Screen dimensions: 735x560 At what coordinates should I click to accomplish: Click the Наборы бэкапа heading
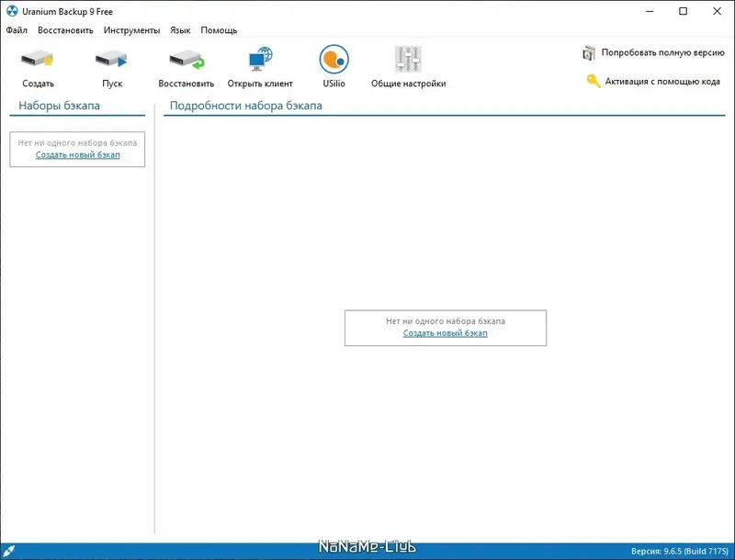click(x=59, y=106)
